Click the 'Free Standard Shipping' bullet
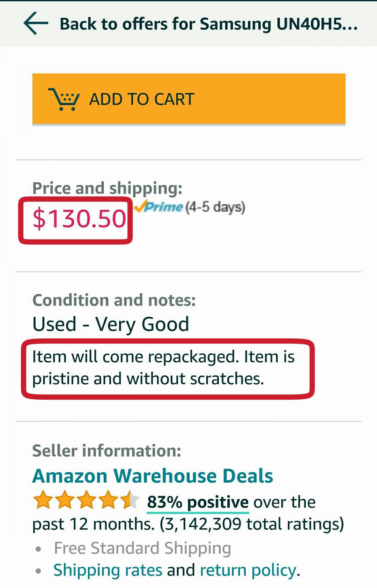Image resolution: width=377 pixels, height=588 pixels. tap(142, 548)
